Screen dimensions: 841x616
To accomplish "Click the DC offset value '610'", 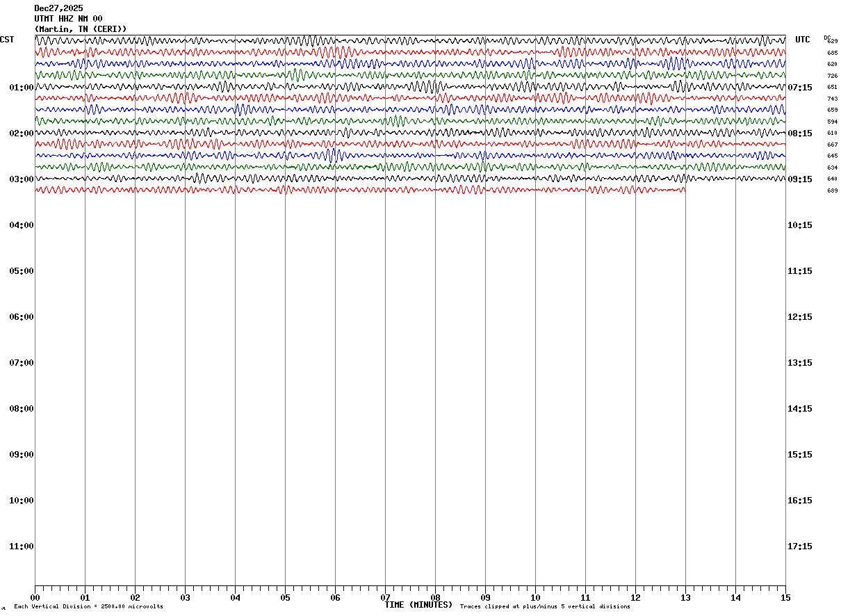I will 833,133.
